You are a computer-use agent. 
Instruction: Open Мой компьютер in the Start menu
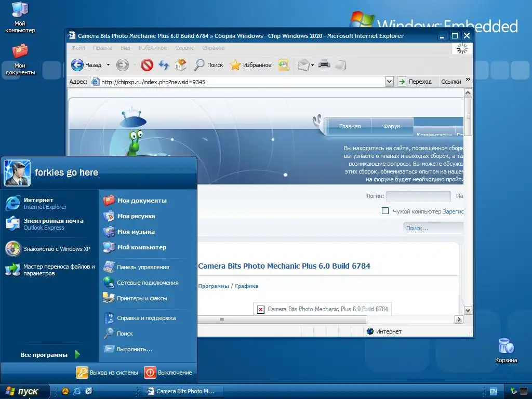click(x=135, y=247)
